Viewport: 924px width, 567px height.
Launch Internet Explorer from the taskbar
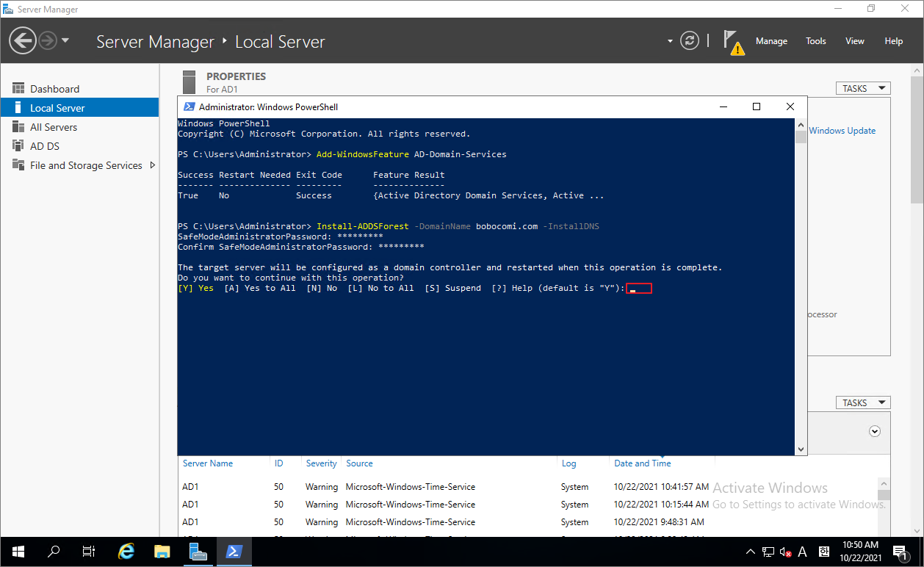(126, 551)
